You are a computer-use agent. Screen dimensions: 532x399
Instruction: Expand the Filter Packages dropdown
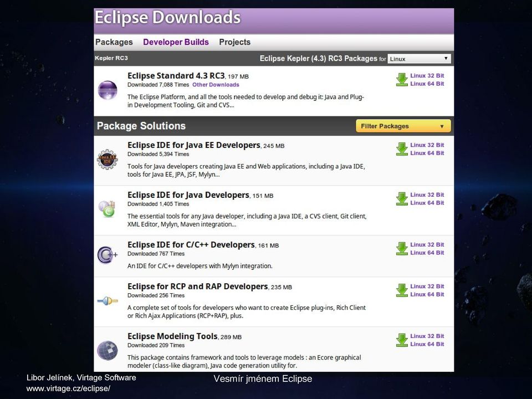click(403, 126)
